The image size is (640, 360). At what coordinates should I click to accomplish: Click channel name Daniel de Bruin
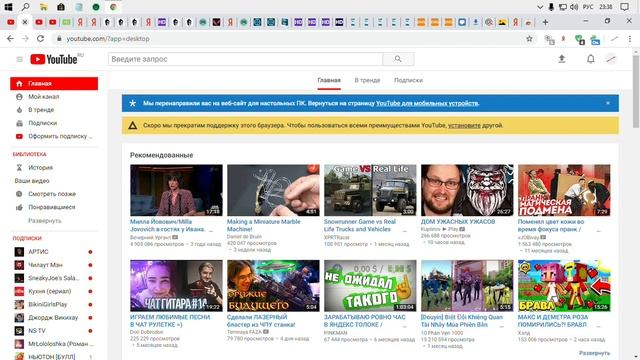(244, 236)
